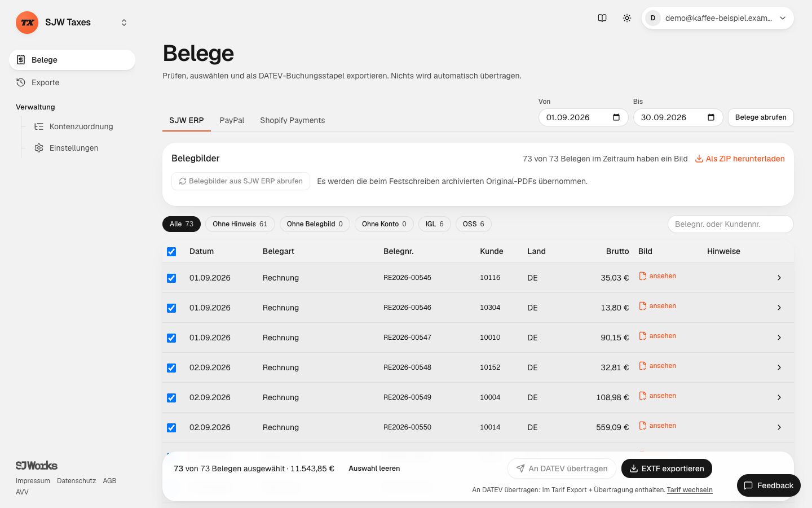The image size is (812, 508).
Task: Switch to the Shopify Payments tab
Action: [x=292, y=120]
